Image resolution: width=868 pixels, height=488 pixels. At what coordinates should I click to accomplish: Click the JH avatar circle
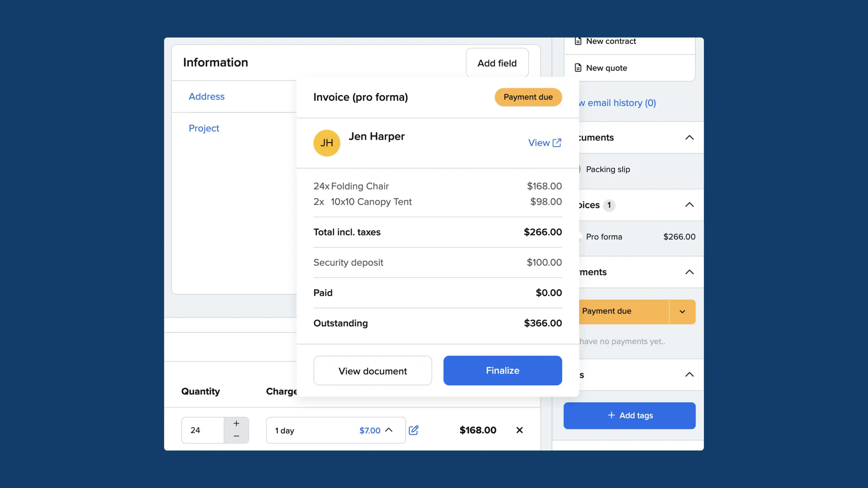coord(326,143)
